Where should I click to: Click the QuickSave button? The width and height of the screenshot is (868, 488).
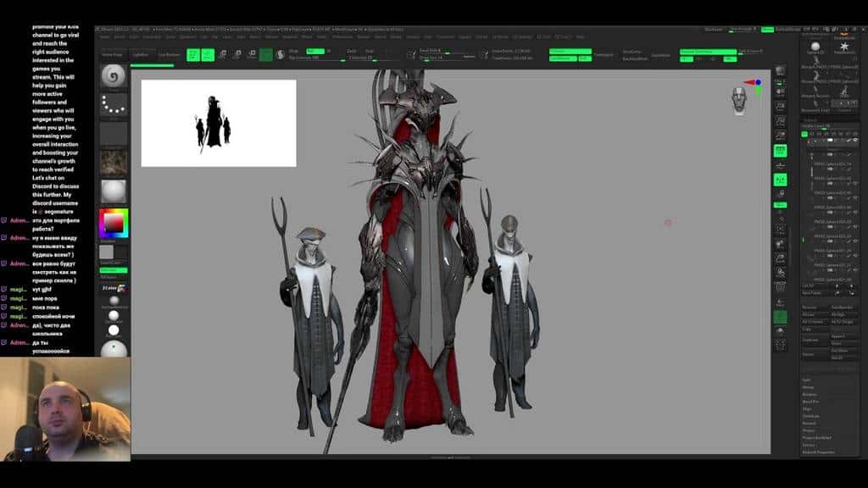coord(714,30)
